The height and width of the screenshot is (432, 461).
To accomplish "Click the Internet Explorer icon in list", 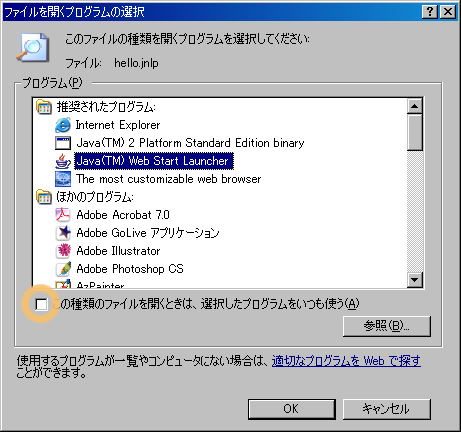I will point(63,125).
